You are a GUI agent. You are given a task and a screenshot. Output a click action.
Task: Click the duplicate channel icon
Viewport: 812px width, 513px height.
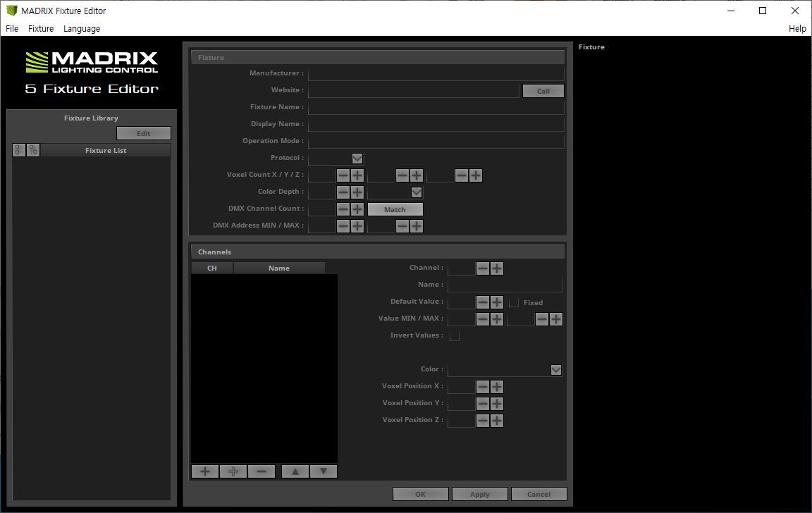coord(233,471)
